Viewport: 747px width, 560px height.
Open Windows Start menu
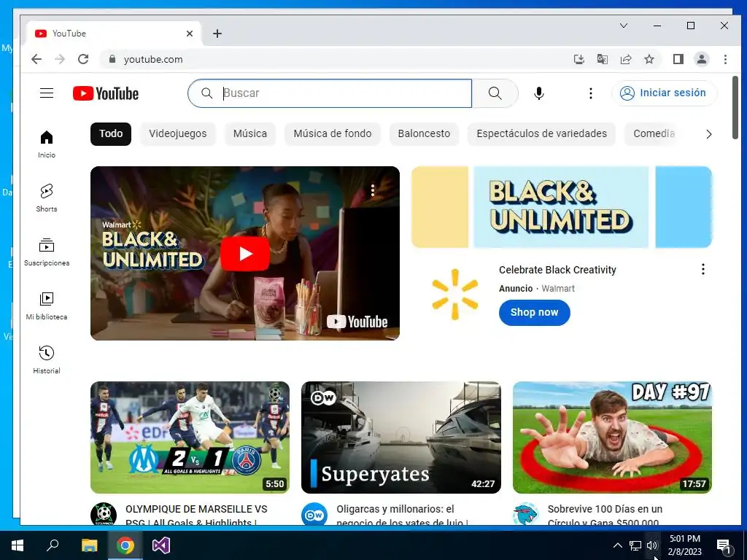click(x=18, y=545)
